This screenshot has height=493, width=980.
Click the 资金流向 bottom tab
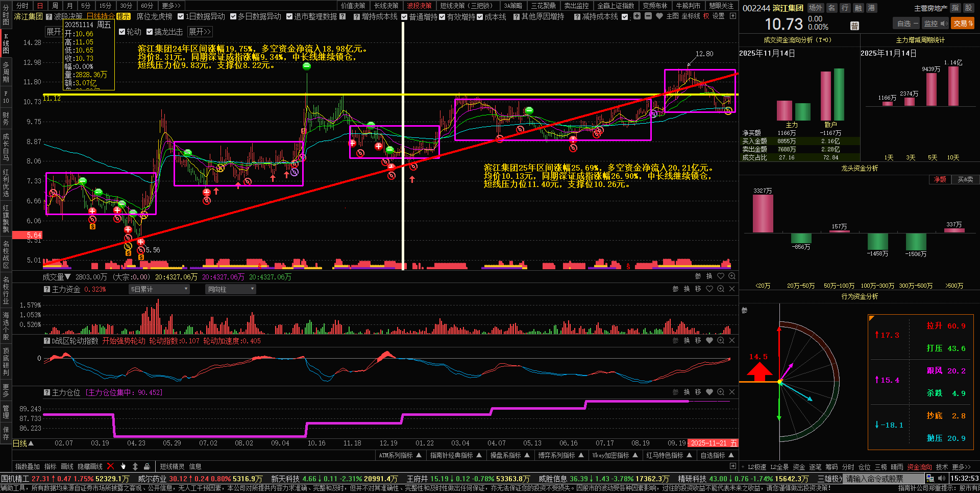coord(919,467)
